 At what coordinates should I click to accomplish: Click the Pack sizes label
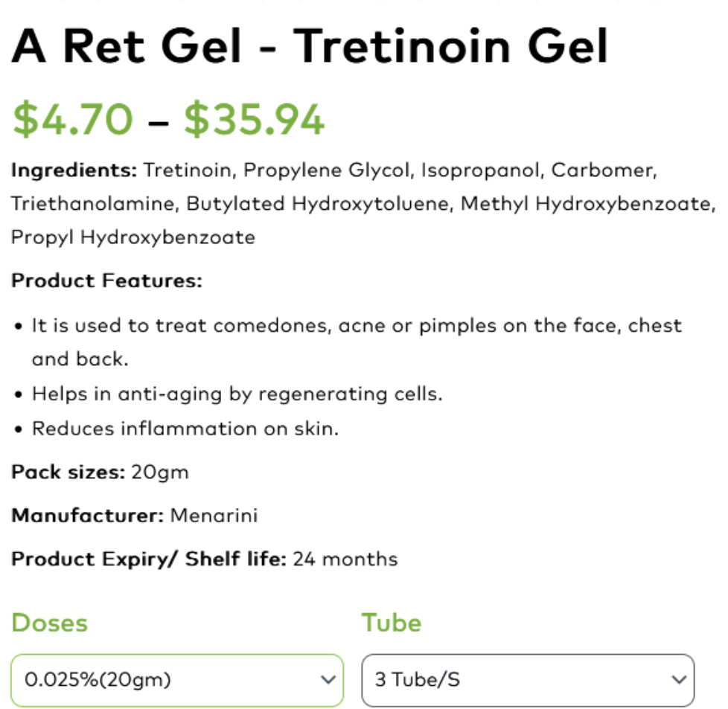click(68, 472)
